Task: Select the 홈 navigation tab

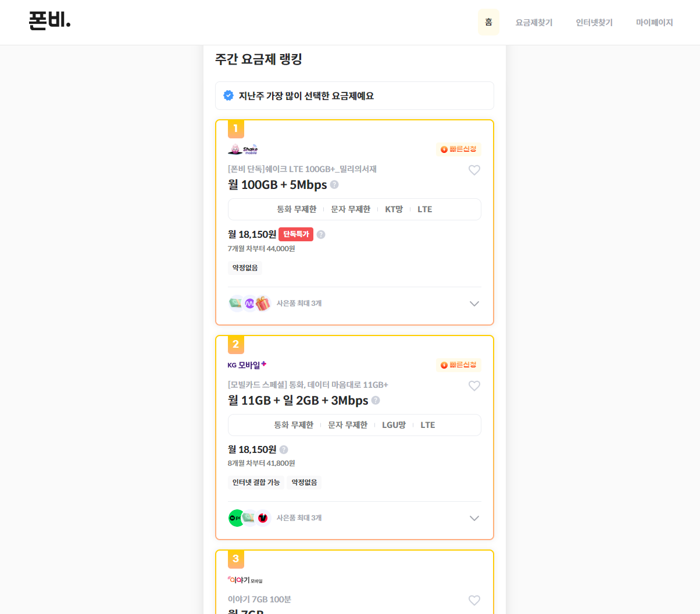Action: (488, 22)
